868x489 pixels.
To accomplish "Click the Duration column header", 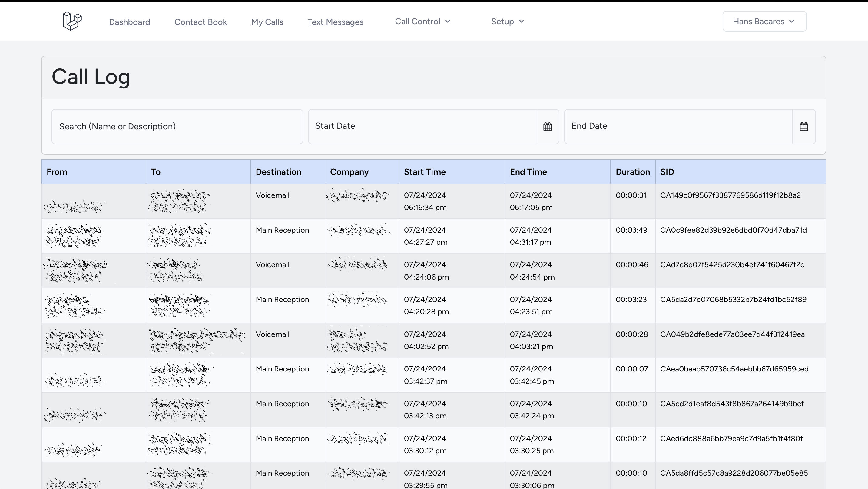I will (632, 172).
